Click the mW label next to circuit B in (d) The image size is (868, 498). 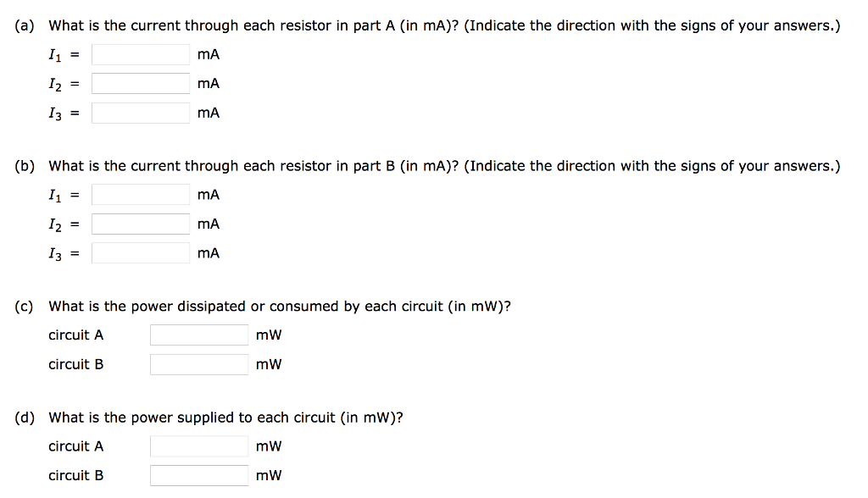[x=269, y=475]
